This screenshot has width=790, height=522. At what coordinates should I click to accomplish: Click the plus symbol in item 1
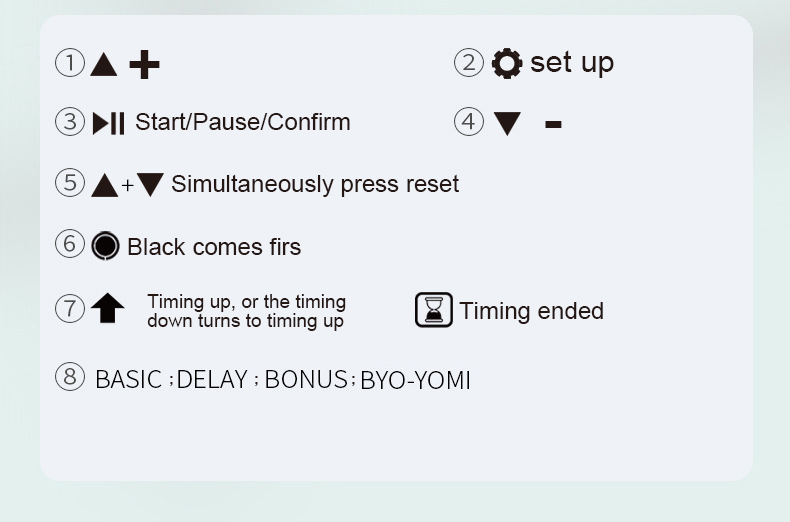pos(144,65)
